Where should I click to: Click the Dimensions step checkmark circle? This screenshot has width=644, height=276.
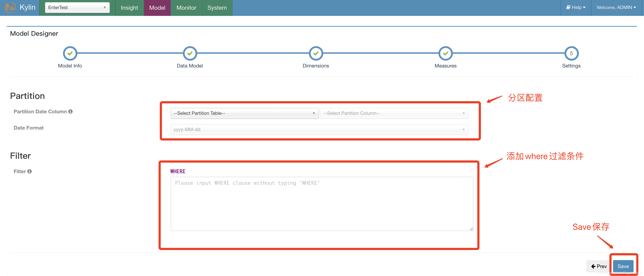point(316,53)
